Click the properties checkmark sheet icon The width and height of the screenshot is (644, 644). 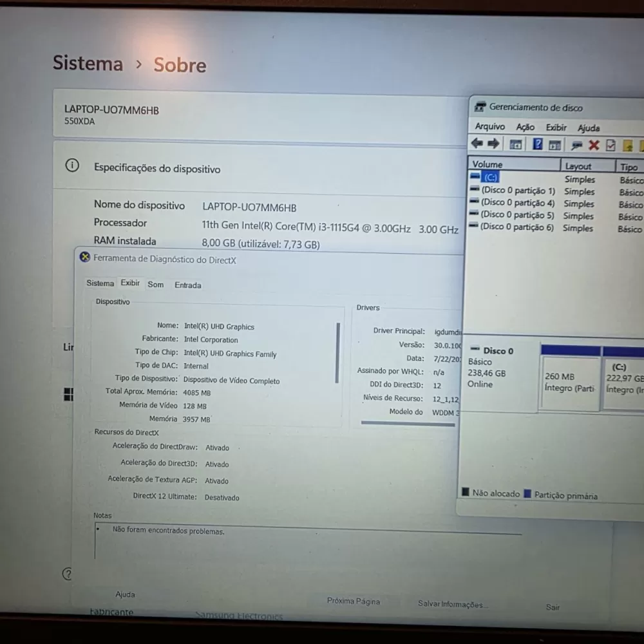click(x=611, y=145)
